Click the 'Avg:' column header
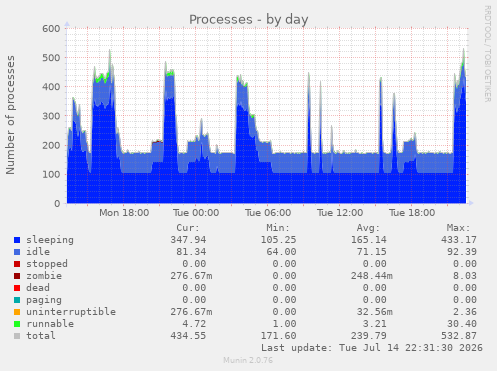 [368, 228]
